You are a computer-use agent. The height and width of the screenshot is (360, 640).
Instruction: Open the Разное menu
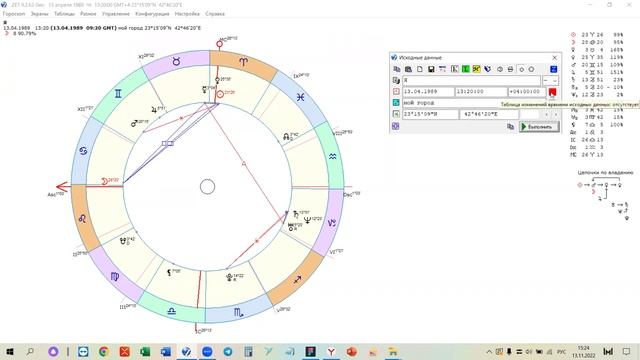click(88, 13)
